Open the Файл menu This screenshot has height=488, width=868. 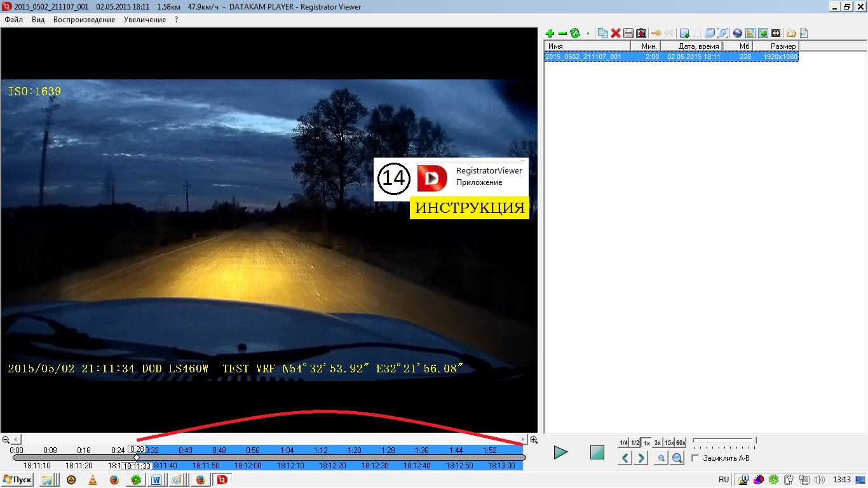pyautogui.click(x=13, y=20)
